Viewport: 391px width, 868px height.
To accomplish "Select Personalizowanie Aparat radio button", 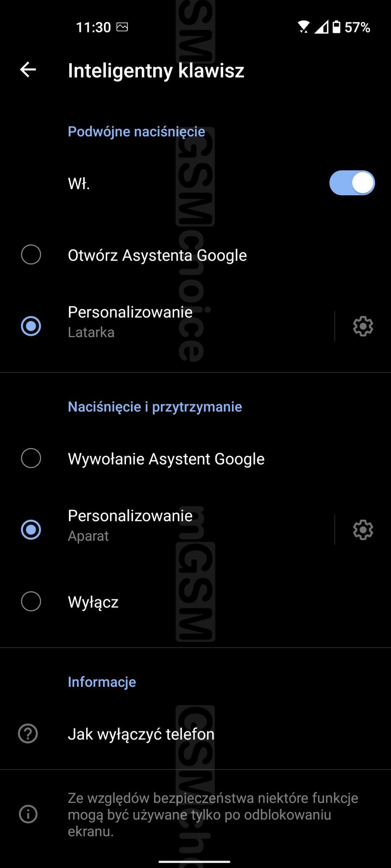I will (x=31, y=530).
